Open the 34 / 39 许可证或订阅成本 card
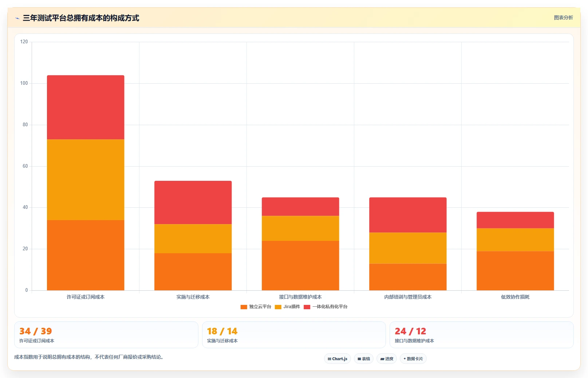 pyautogui.click(x=106, y=335)
